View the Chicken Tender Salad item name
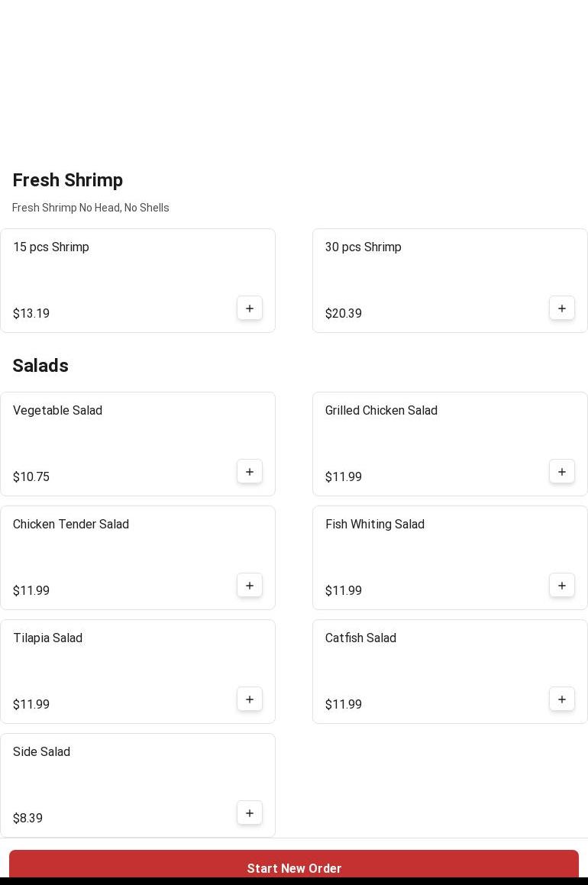 coord(71,525)
